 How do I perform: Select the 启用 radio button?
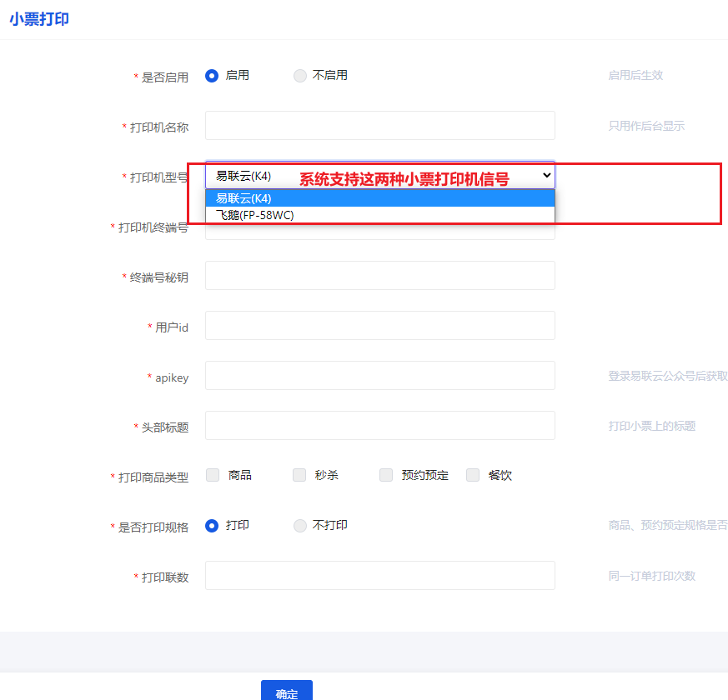point(212,75)
